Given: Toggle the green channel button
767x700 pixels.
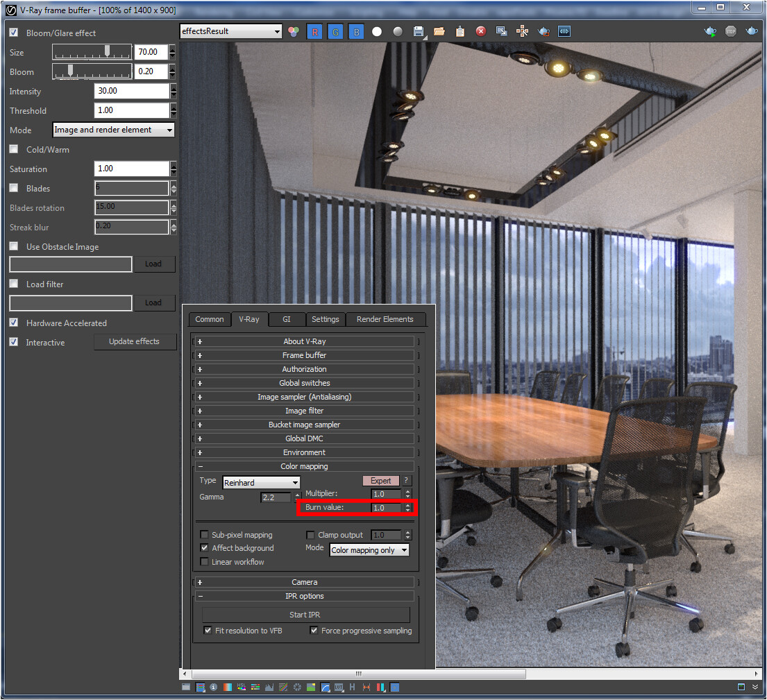Looking at the screenshot, I should (x=335, y=32).
